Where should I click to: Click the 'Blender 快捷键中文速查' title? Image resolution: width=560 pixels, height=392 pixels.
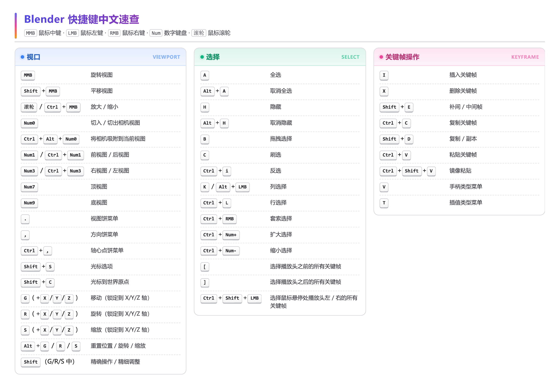tap(82, 19)
